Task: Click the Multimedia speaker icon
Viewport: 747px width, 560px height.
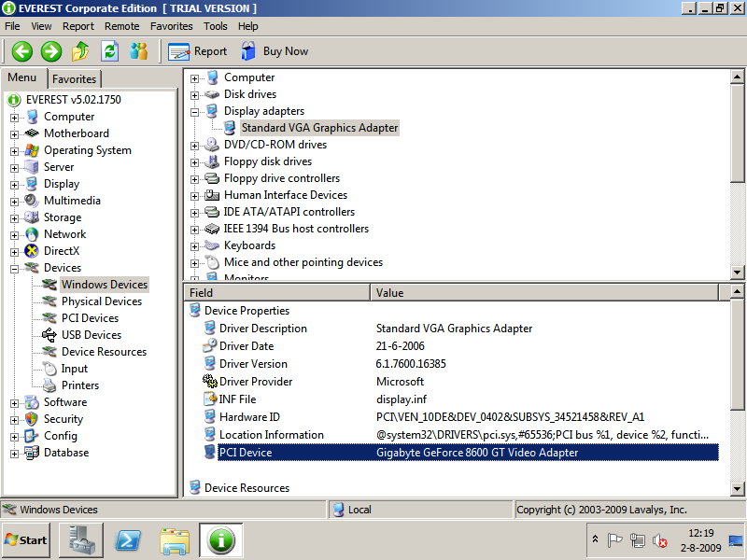Action: [x=32, y=201]
